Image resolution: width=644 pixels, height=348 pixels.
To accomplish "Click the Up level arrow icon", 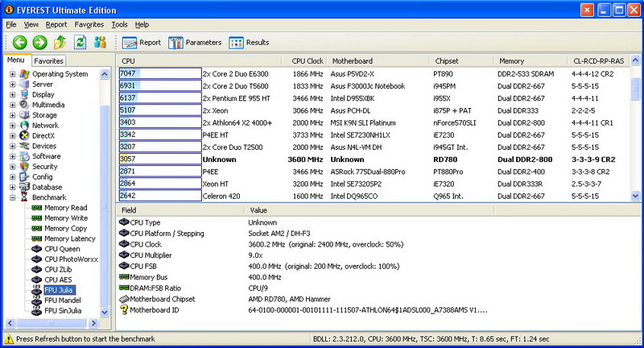I will tap(60, 43).
